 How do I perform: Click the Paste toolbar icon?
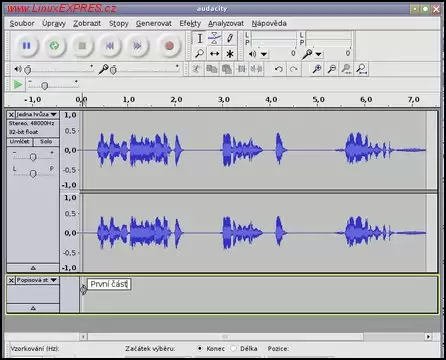click(x=227, y=69)
